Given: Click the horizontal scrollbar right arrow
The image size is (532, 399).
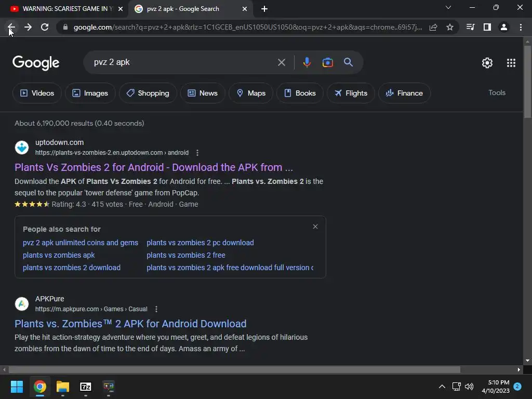Looking at the screenshot, I should click(519, 369).
